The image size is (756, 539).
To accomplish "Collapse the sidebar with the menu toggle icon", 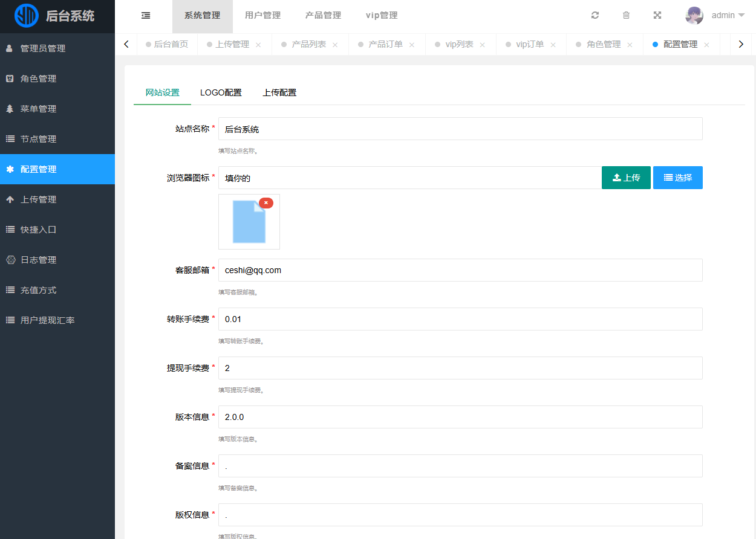I will click(x=146, y=16).
